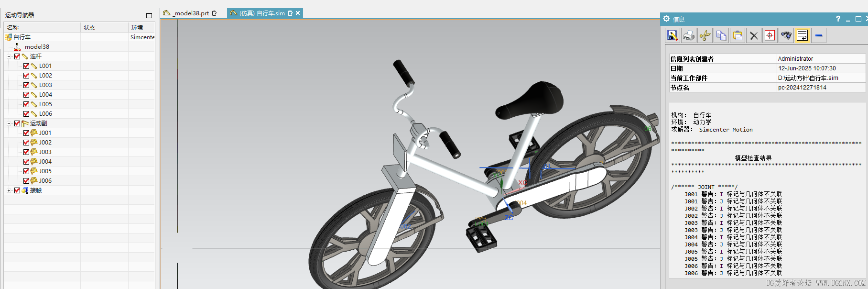Screen dimensions: 868x289
Task: Switch to the _model38.prt tab
Action: tap(192, 13)
